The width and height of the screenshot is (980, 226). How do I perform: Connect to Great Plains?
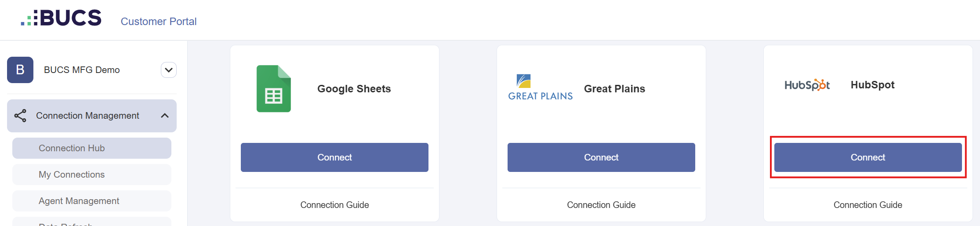(x=601, y=157)
